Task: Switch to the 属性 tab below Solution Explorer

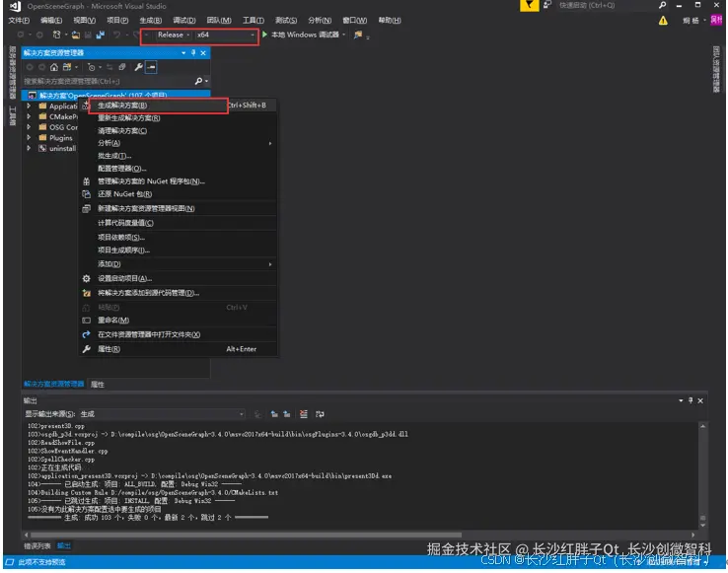Action: click(x=98, y=385)
